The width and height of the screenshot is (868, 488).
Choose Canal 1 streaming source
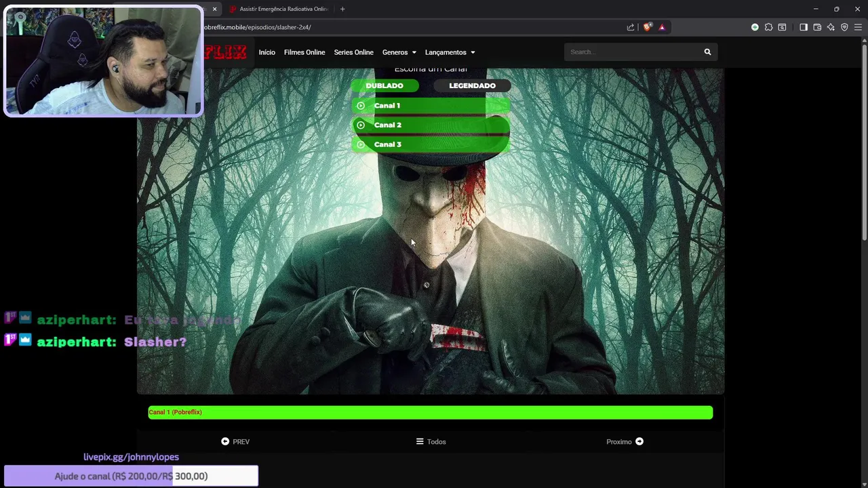(x=431, y=106)
